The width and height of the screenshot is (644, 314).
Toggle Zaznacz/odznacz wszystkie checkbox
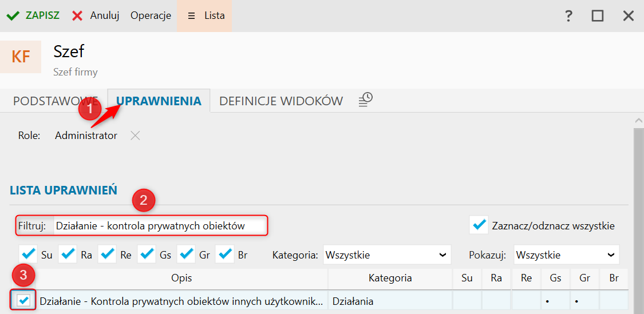click(478, 225)
